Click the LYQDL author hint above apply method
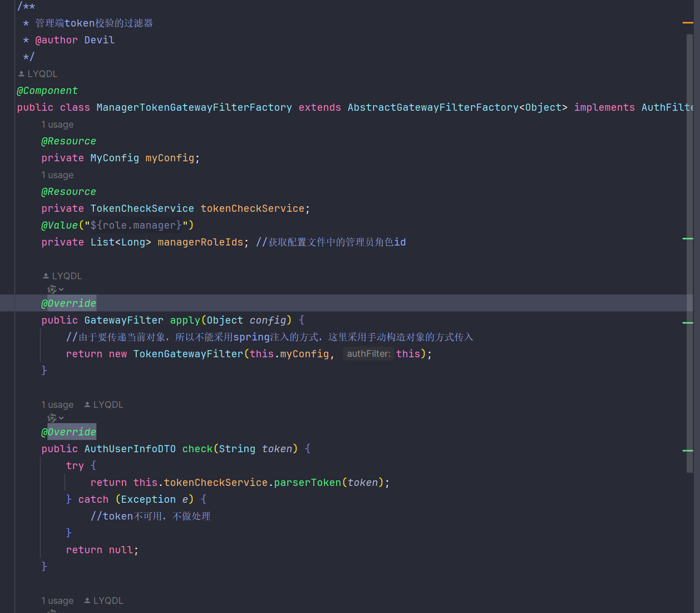Image resolution: width=700 pixels, height=613 pixels. tap(62, 276)
